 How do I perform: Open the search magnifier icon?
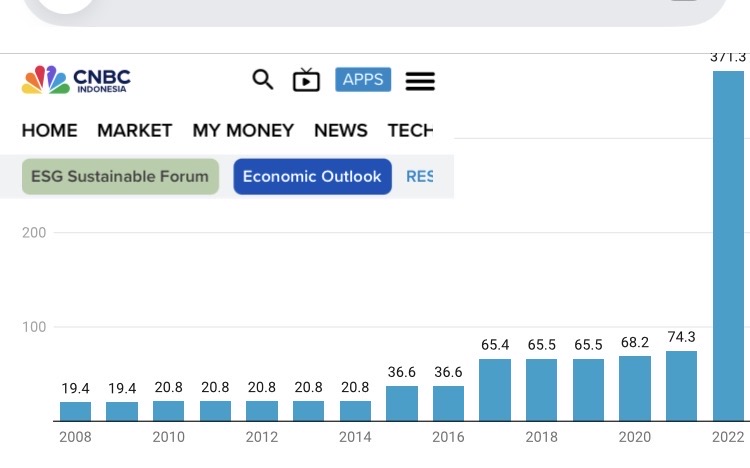point(262,79)
